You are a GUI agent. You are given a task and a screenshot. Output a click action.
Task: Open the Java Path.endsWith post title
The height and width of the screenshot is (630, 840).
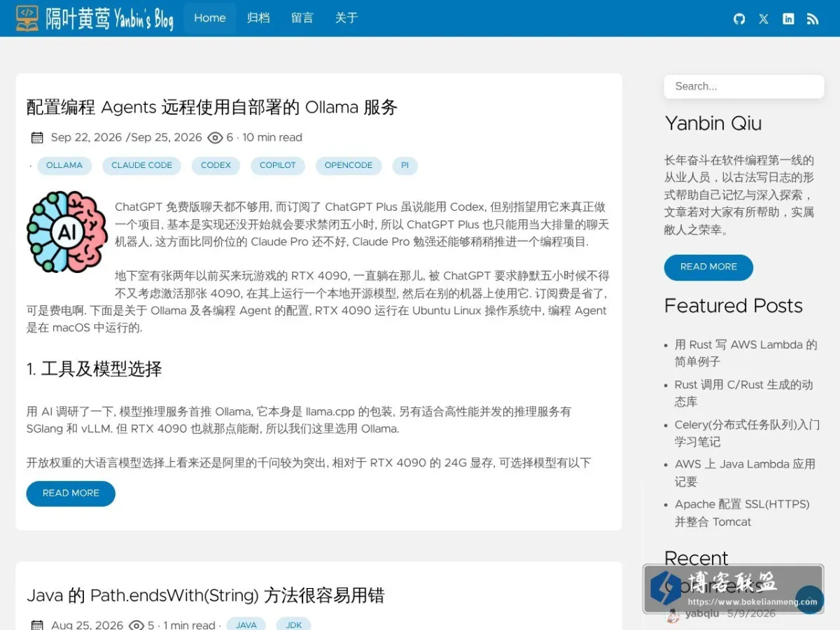click(206, 596)
